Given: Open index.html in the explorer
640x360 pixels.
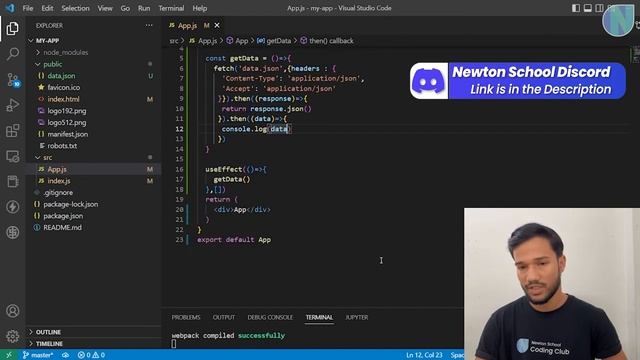Looking at the screenshot, I should point(63,99).
